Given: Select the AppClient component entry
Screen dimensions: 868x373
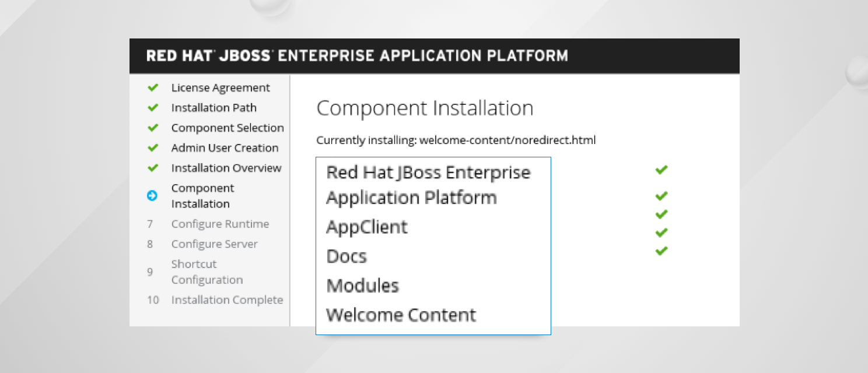Looking at the screenshot, I should point(366,227).
